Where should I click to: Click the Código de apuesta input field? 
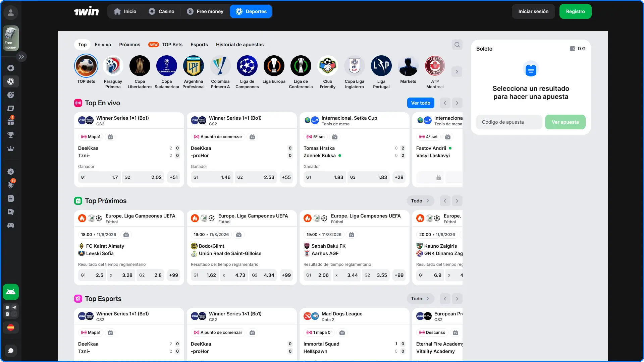(509, 122)
